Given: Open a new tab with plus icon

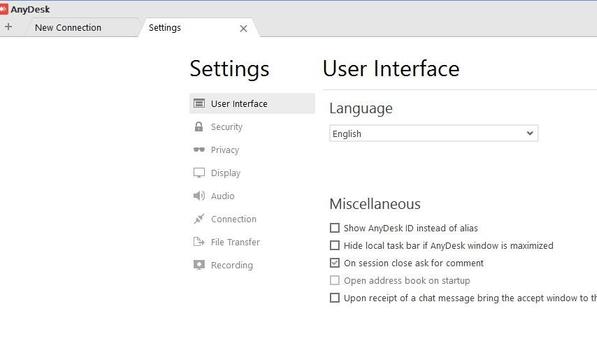Looking at the screenshot, I should tap(8, 27).
